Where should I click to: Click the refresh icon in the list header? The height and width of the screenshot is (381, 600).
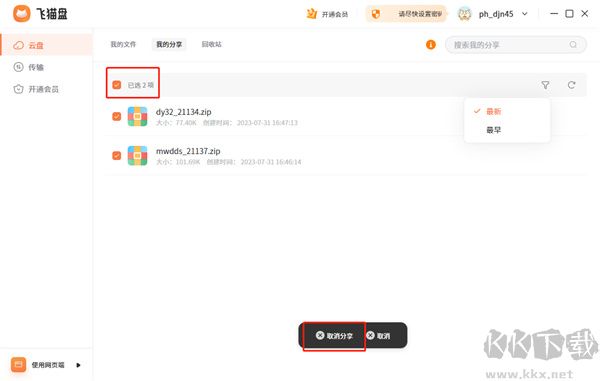tap(571, 85)
